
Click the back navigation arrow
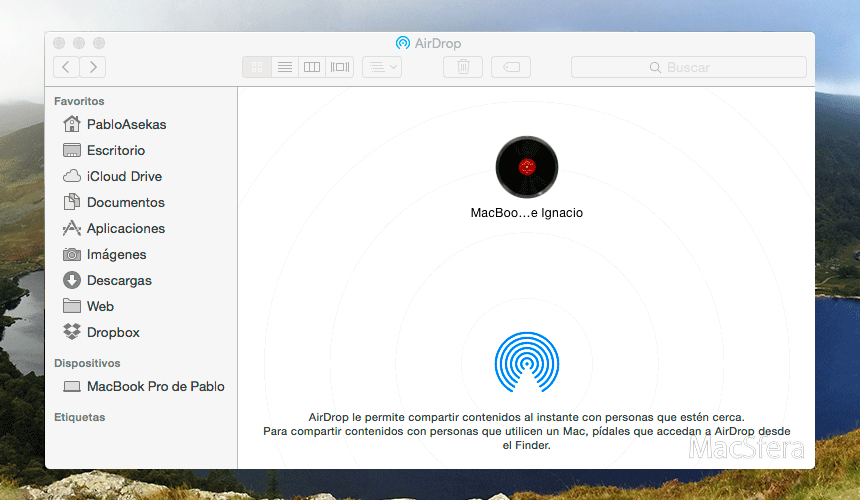point(66,67)
